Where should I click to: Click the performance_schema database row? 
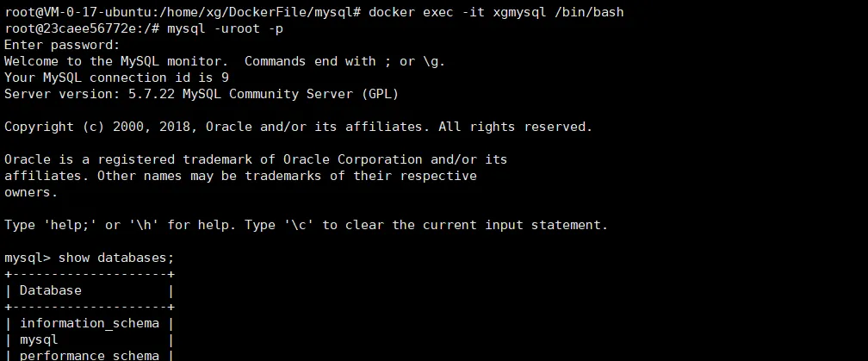[90, 356]
